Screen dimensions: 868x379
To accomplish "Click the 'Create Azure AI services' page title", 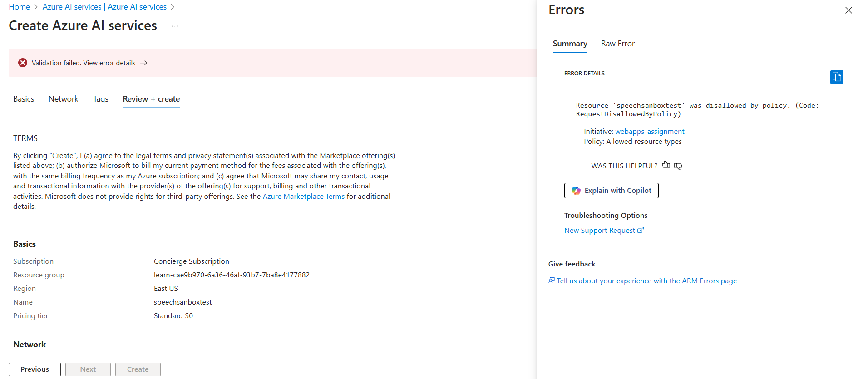I will coord(83,25).
